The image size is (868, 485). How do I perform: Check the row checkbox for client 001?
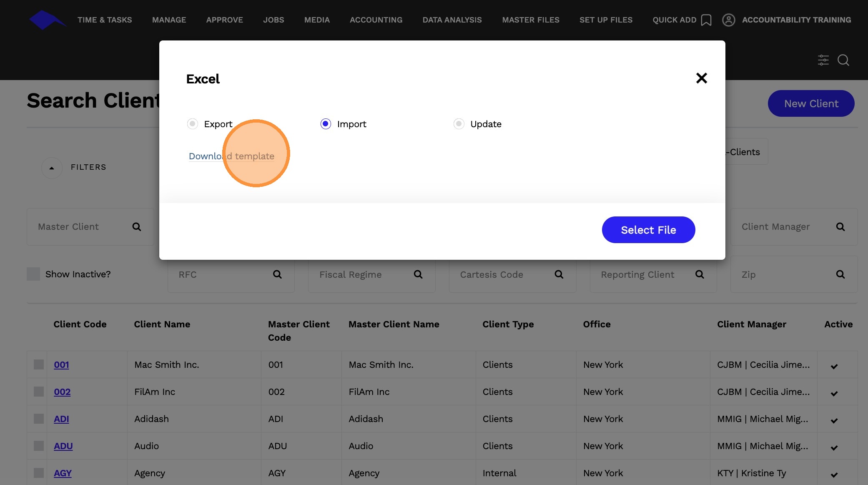(x=39, y=364)
